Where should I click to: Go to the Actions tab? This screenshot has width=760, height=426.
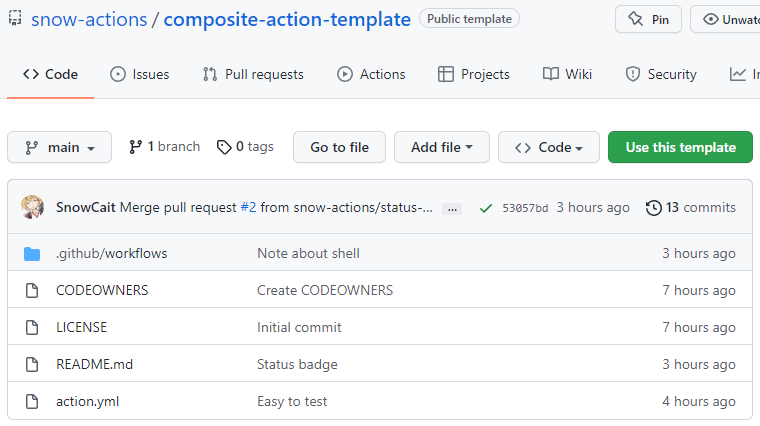click(371, 74)
